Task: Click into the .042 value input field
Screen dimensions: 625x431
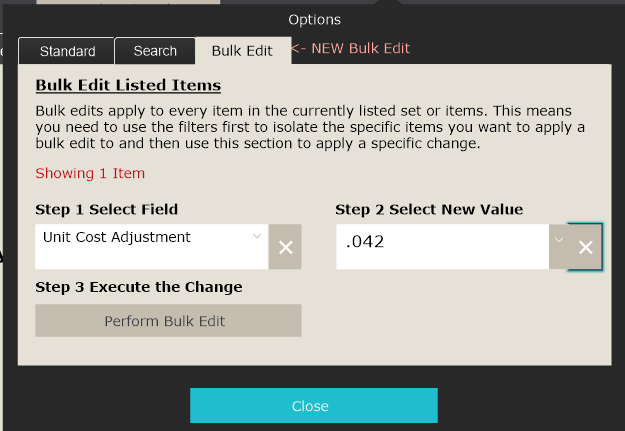Action: coord(440,243)
